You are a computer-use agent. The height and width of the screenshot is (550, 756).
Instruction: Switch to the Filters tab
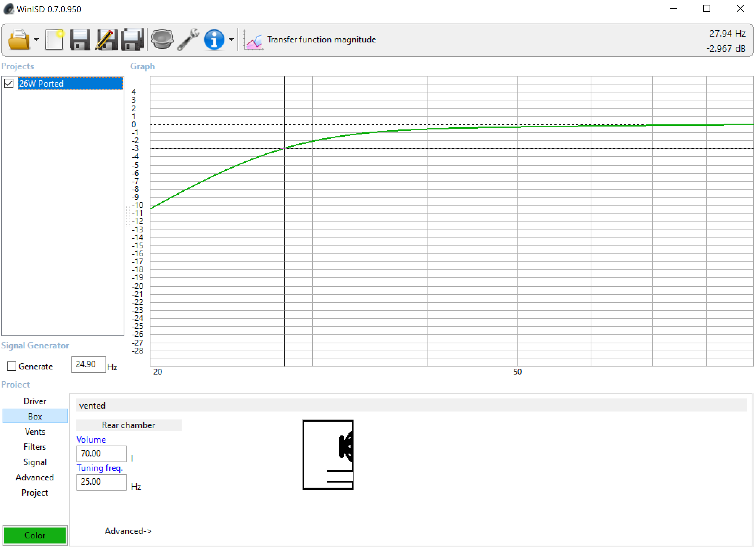point(35,447)
